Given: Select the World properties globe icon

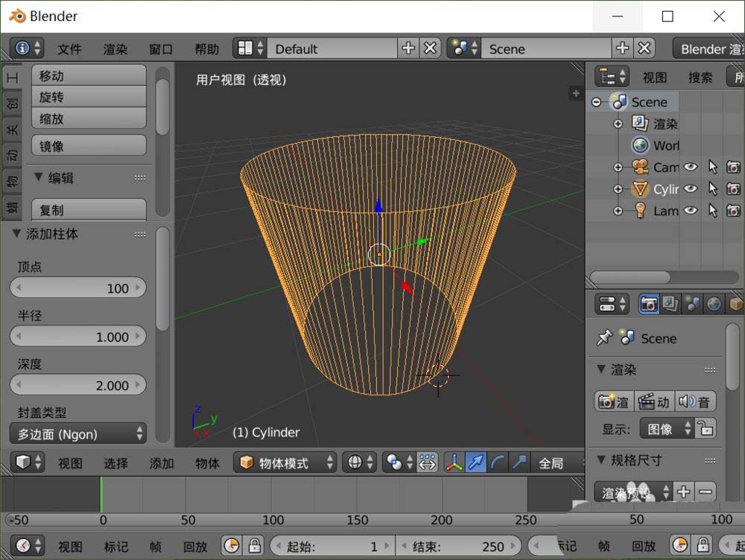Looking at the screenshot, I should coord(714,304).
